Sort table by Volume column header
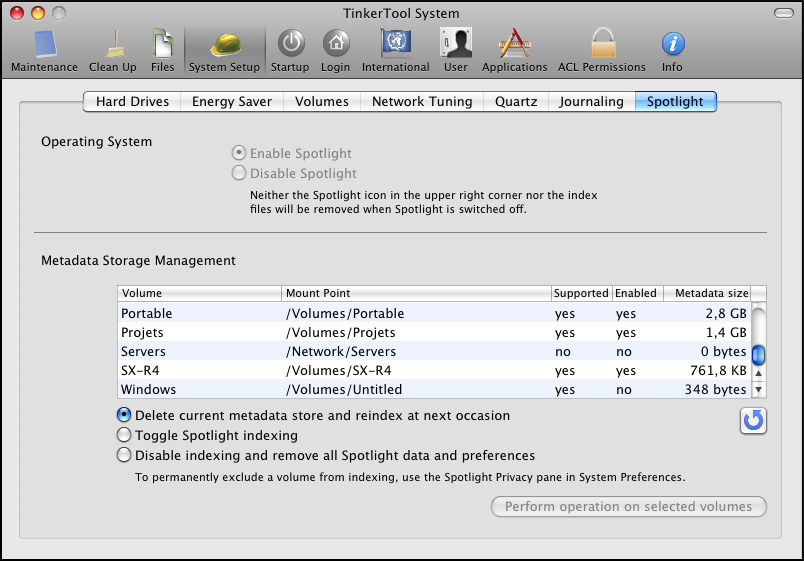 [200, 293]
